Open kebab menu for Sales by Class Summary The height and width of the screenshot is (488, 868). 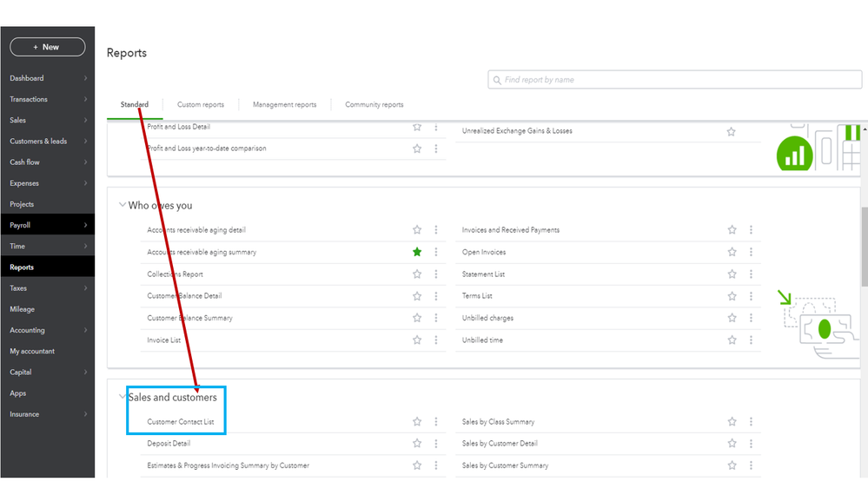coord(751,422)
